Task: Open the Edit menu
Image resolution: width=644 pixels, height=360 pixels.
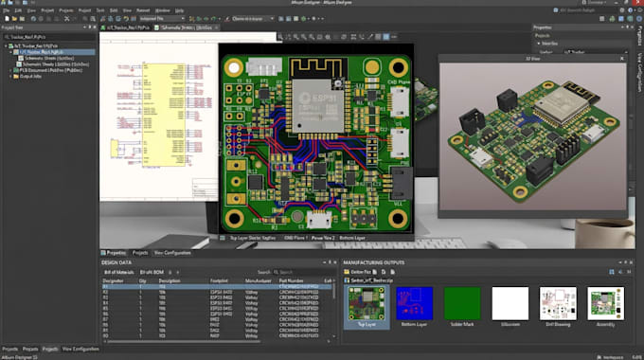Action: (x=19, y=10)
